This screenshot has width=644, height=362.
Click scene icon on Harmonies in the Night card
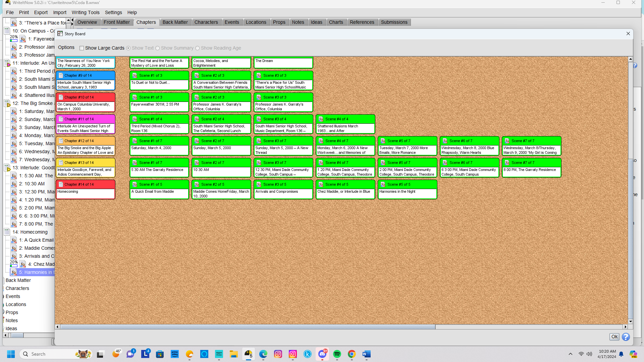383,184
